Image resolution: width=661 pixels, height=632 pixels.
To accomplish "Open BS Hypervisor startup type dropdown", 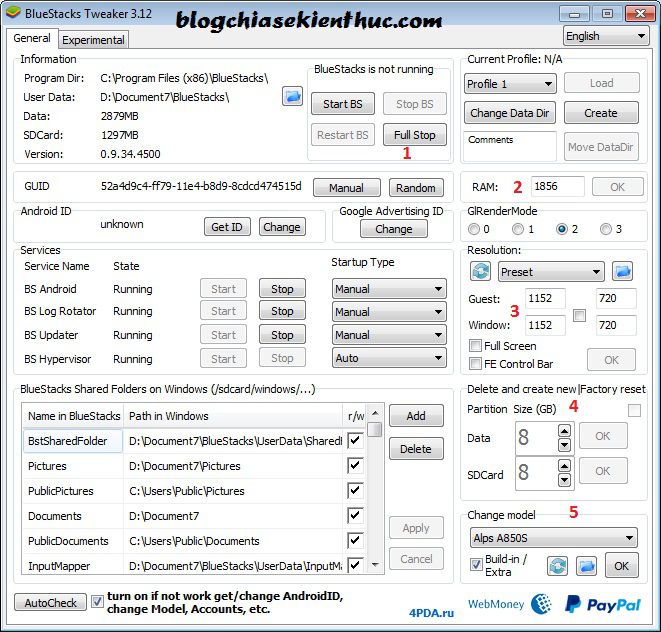I will tap(389, 358).
